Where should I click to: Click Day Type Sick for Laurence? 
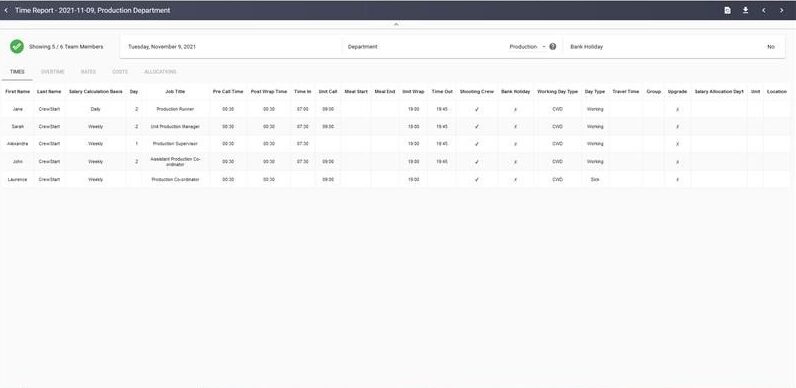pos(595,179)
